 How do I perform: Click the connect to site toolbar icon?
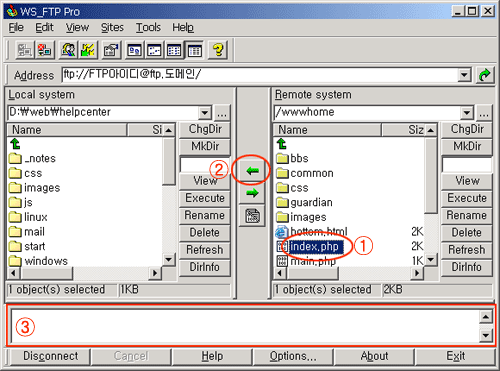[x=24, y=50]
